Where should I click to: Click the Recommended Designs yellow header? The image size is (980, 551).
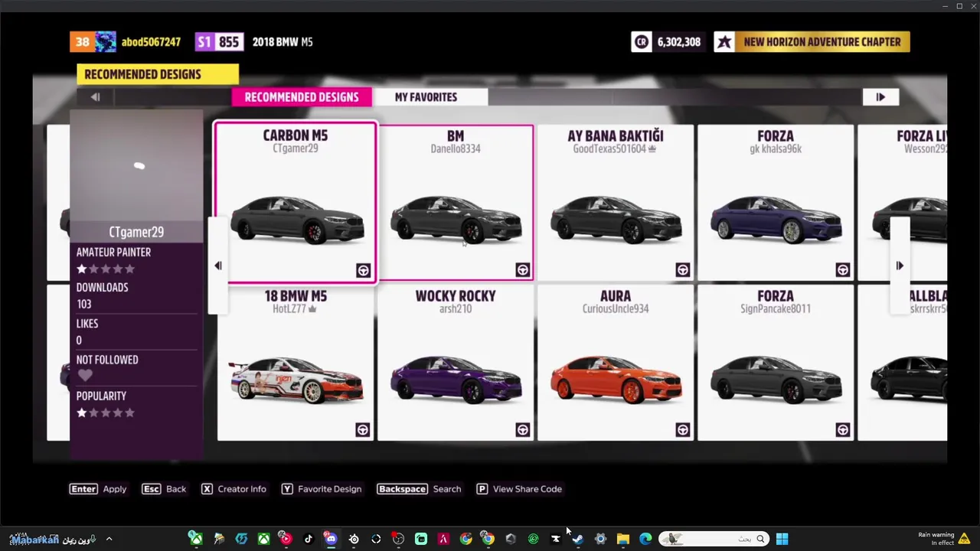click(x=158, y=74)
